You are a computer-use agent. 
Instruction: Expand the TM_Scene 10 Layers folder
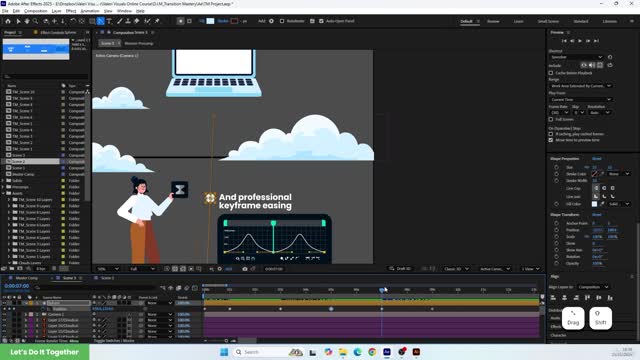(9, 200)
